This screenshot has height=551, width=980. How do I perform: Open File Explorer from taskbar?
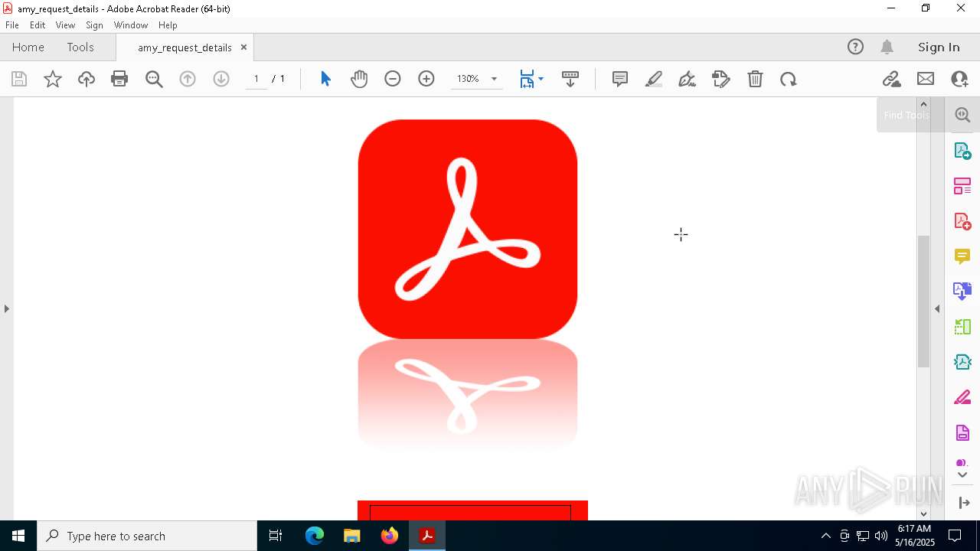click(x=352, y=536)
